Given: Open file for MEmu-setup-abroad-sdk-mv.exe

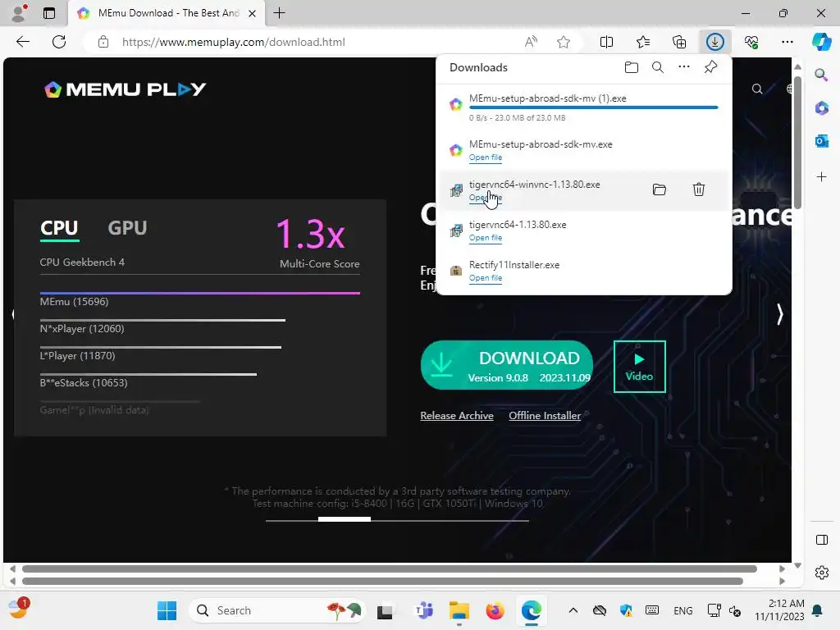Looking at the screenshot, I should (x=486, y=157).
